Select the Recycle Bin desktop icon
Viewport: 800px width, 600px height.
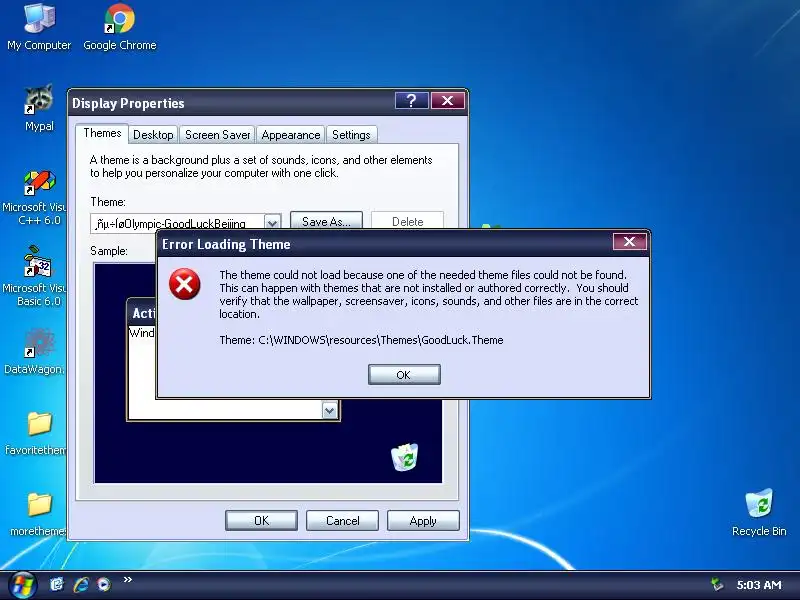tap(759, 512)
